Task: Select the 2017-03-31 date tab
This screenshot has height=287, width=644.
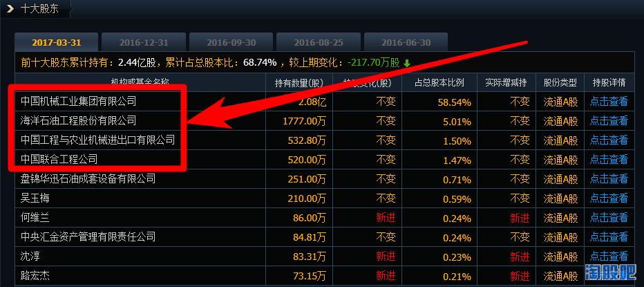Action: 56,42
